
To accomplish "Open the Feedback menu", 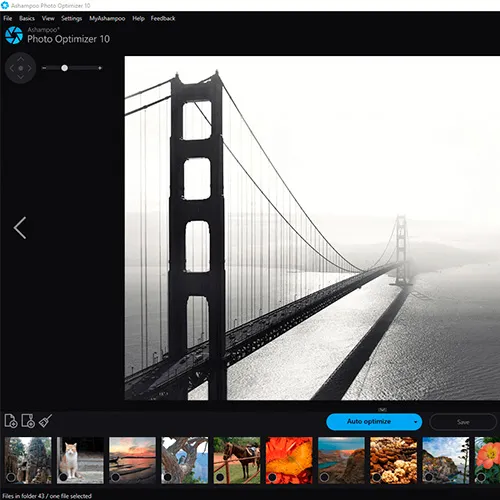I will pos(163,18).
